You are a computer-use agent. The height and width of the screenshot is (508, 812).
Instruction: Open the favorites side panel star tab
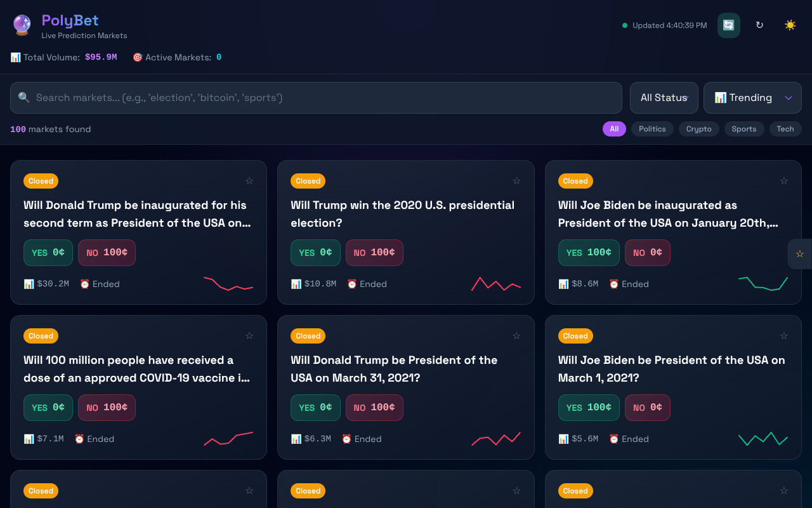800,254
